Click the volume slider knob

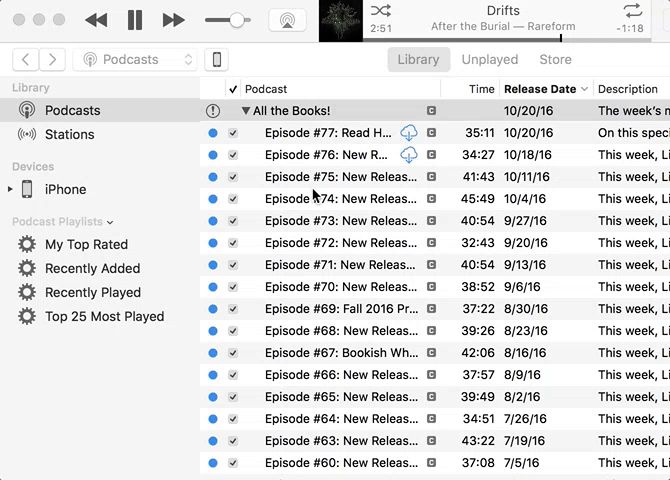[237, 20]
